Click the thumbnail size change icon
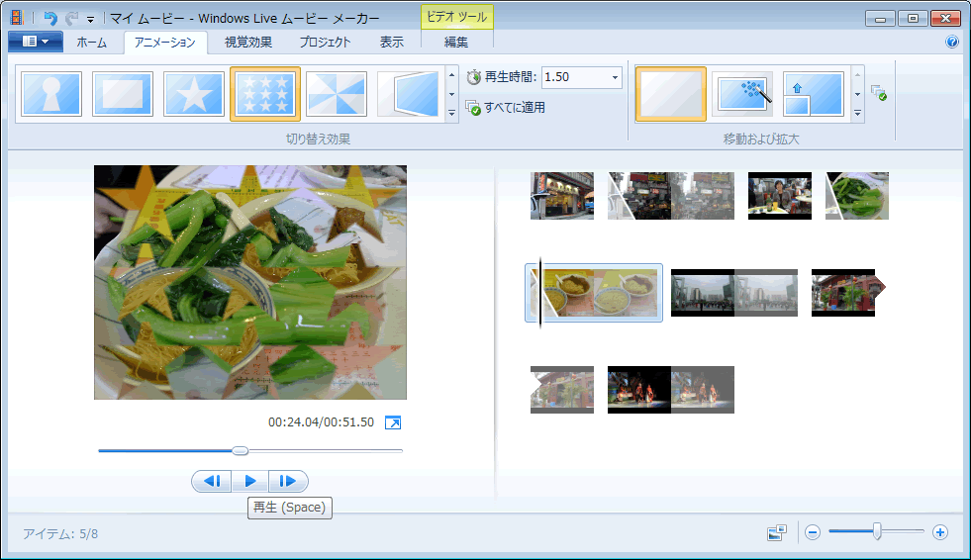This screenshot has width=971, height=560. 776,532
